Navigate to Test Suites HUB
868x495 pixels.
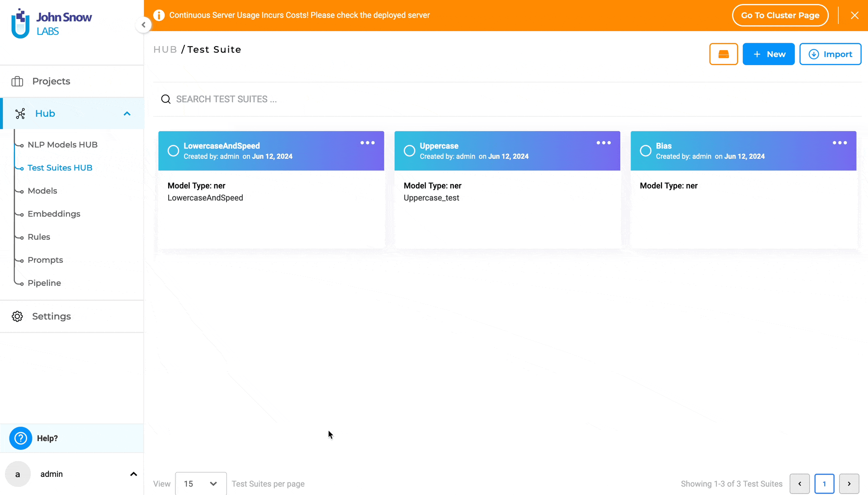point(60,167)
